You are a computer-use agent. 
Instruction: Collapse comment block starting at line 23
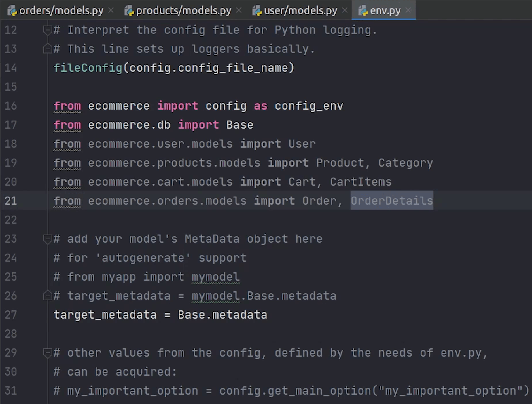coord(47,239)
